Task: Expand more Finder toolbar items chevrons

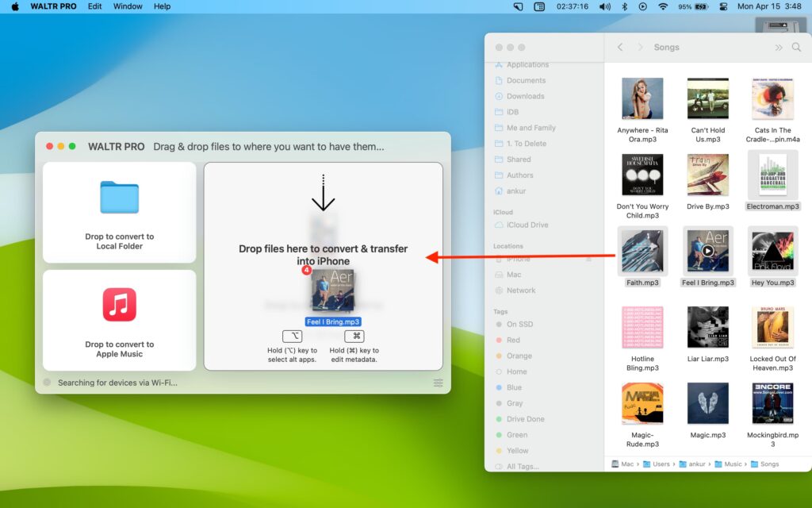Action: pos(779,47)
